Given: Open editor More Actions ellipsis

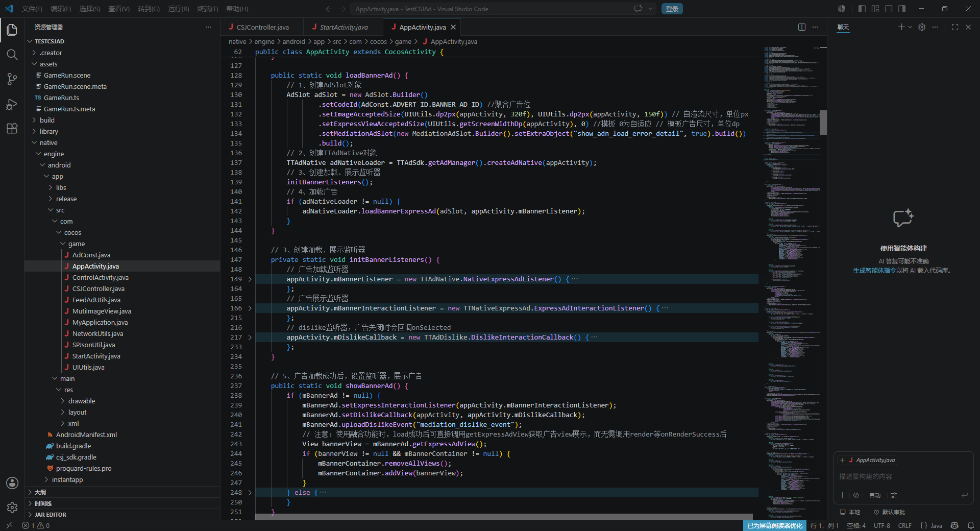Looking at the screenshot, I should pyautogui.click(x=815, y=27).
